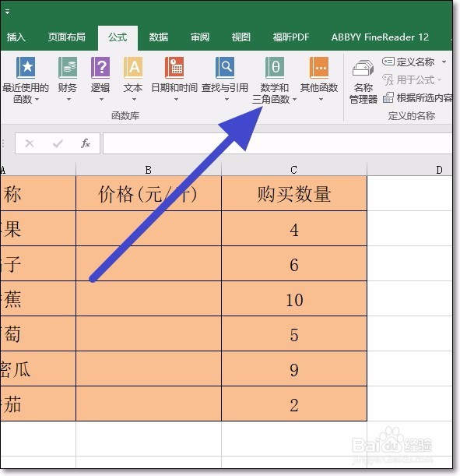Confirm entry with the checkmark formula bar icon
Image resolution: width=460 pixels, height=476 pixels.
58,143
